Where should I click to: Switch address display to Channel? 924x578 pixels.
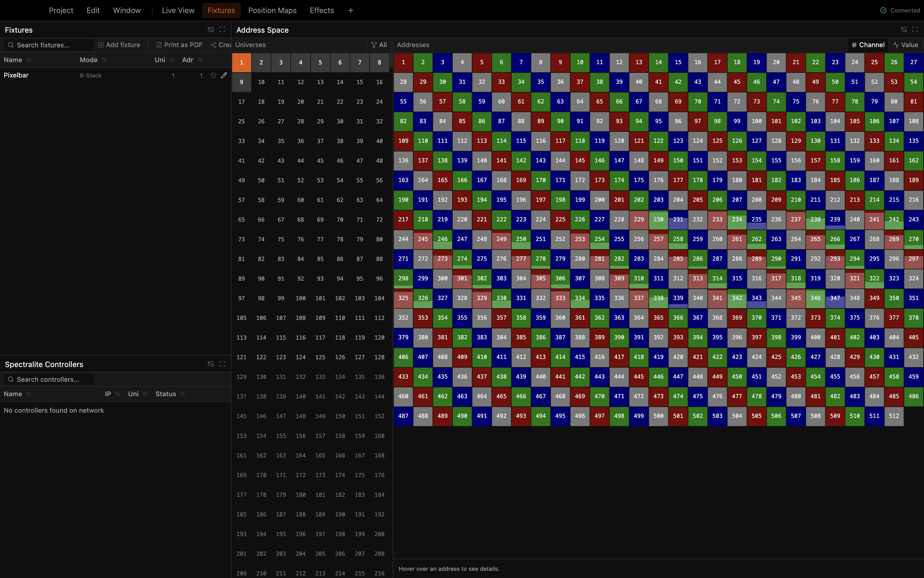867,45
